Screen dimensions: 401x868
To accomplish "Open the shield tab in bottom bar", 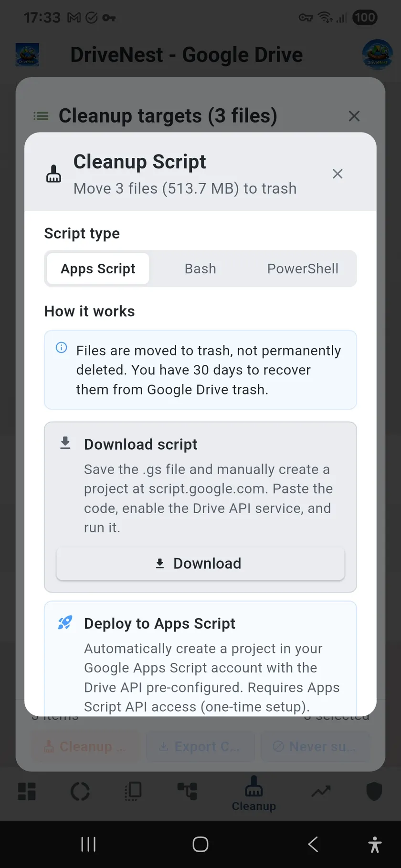I will click(374, 792).
